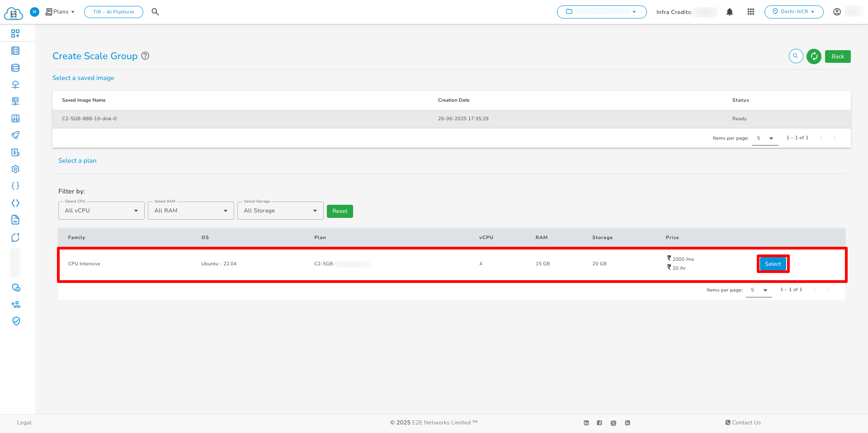868x433 pixels.
Task: Click the Reset button in Filter by section
Action: (x=340, y=211)
